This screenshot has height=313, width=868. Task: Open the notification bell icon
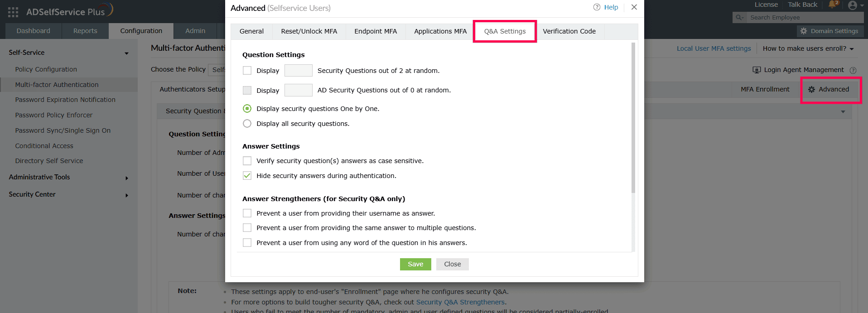pos(833,5)
